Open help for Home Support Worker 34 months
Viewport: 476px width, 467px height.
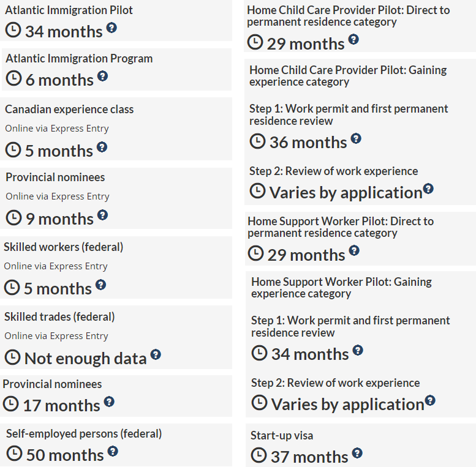[358, 350]
